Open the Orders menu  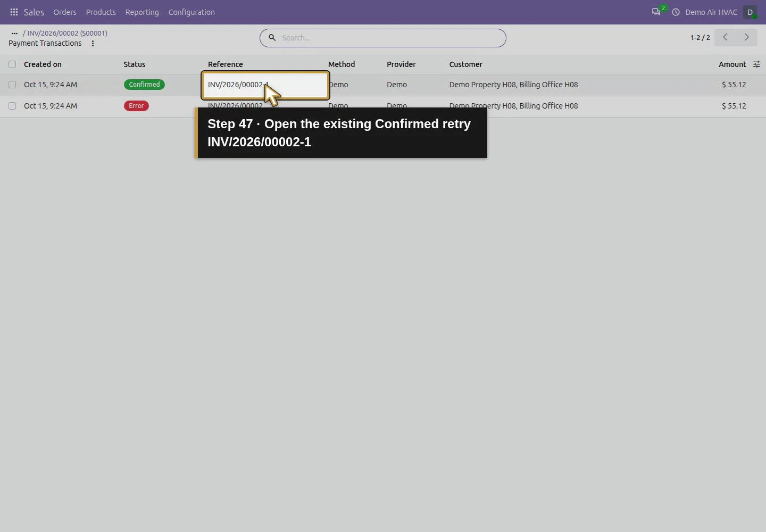click(65, 12)
